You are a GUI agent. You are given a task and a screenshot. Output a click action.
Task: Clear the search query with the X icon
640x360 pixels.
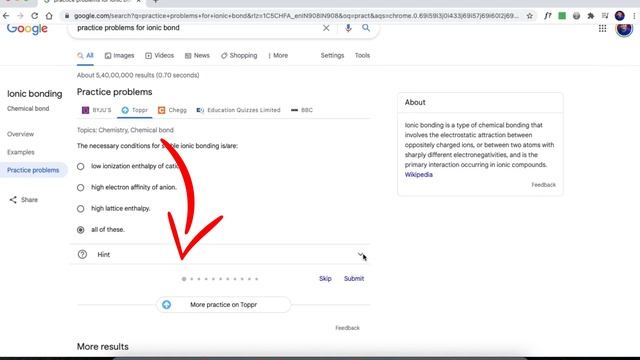326,28
